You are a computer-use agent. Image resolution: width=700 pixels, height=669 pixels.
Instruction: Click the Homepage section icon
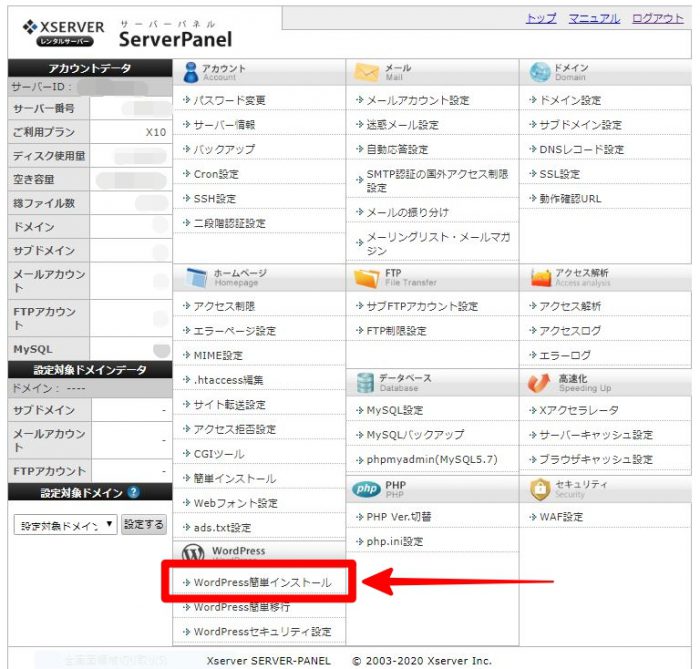pyautogui.click(x=196, y=277)
